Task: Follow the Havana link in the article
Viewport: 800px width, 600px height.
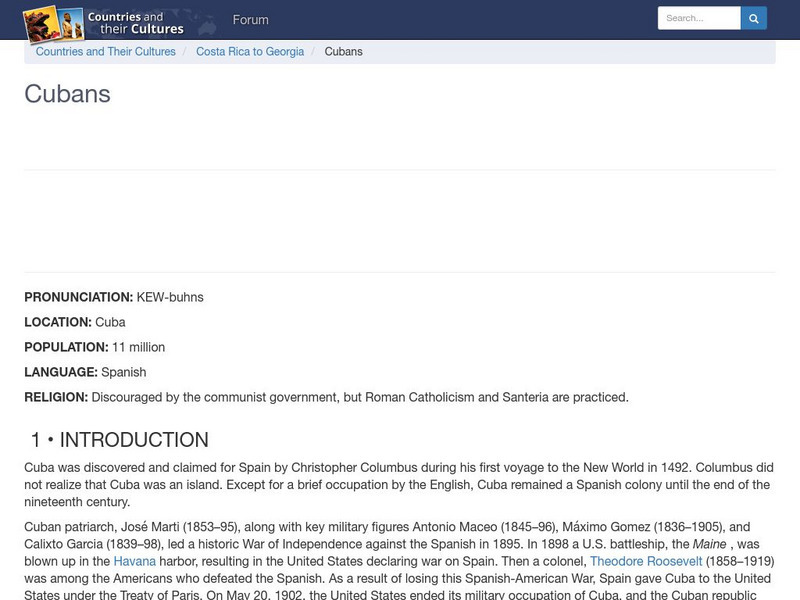Action: (135, 561)
